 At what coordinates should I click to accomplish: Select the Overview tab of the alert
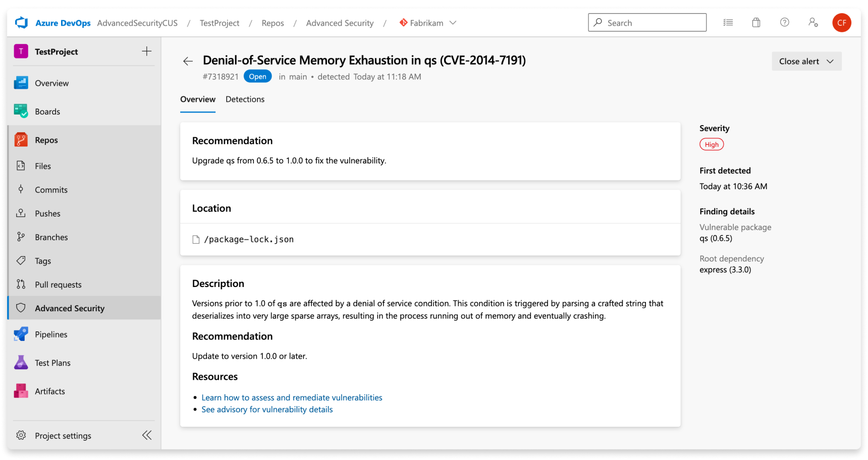click(198, 99)
